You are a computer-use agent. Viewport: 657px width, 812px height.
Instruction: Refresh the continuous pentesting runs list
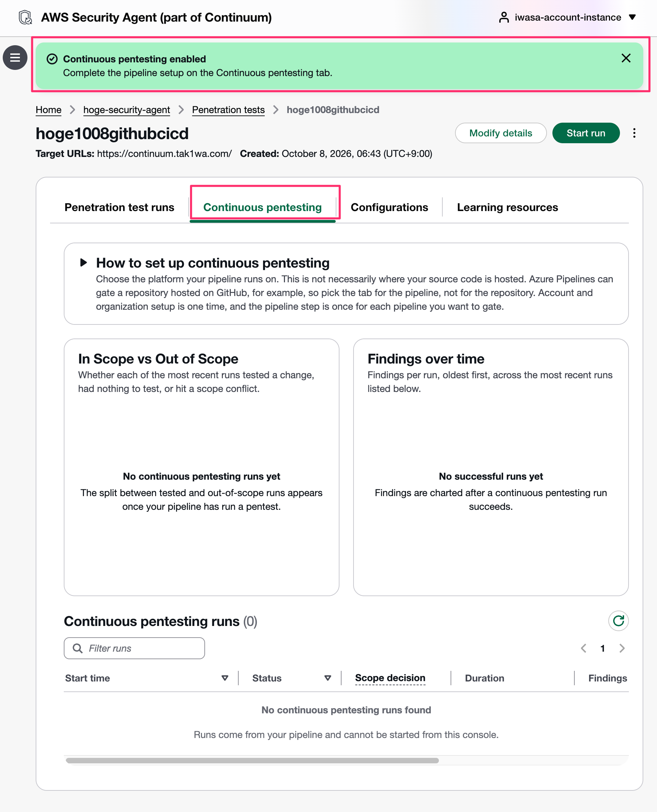pos(618,620)
